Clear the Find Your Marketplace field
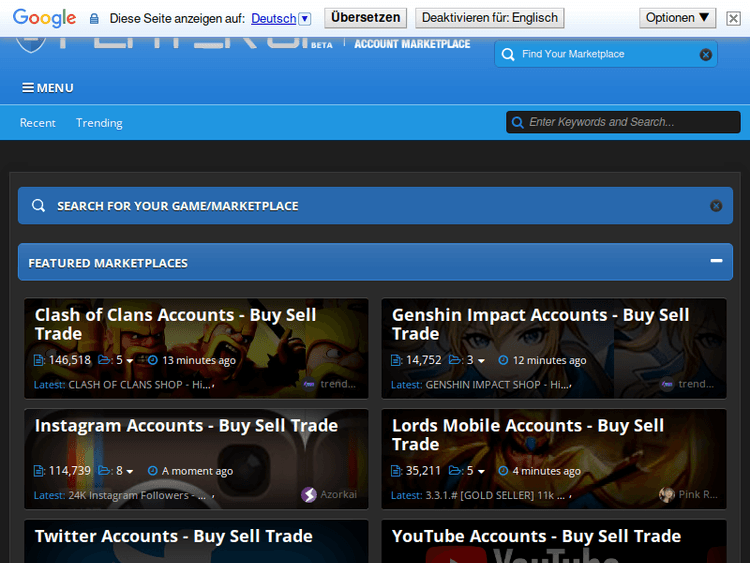The image size is (750, 563). coord(706,54)
